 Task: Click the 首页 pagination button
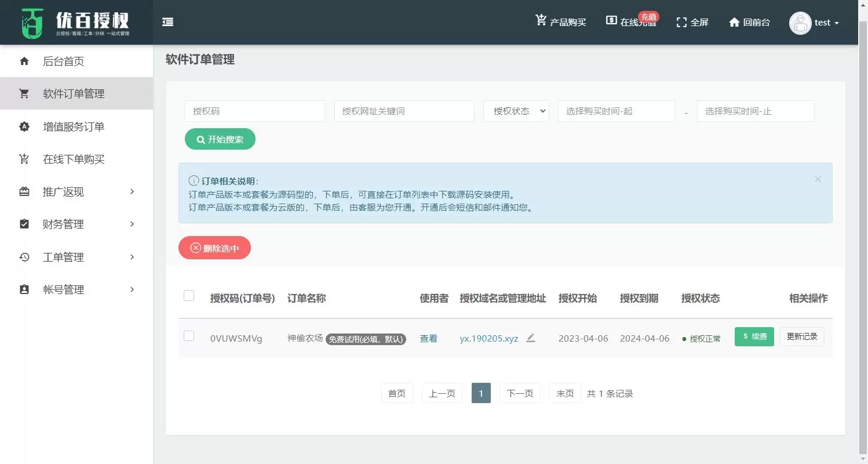pyautogui.click(x=397, y=393)
